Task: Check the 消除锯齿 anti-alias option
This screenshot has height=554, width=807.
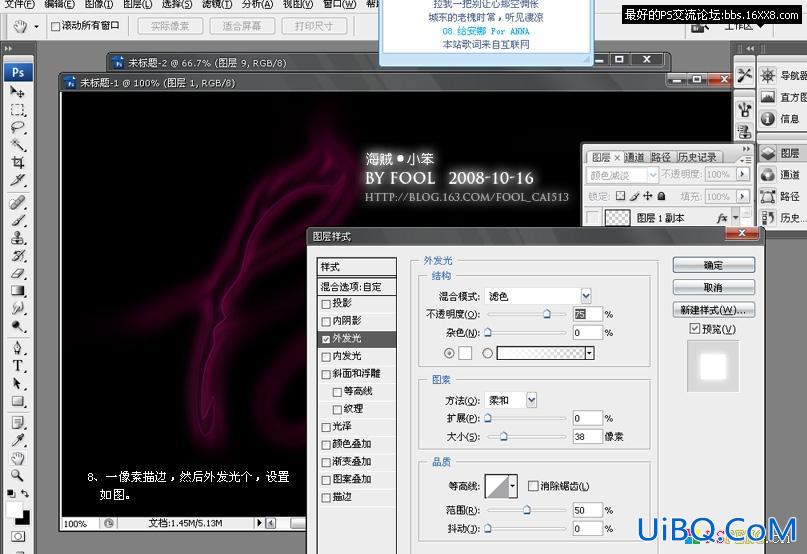Action: tap(533, 486)
